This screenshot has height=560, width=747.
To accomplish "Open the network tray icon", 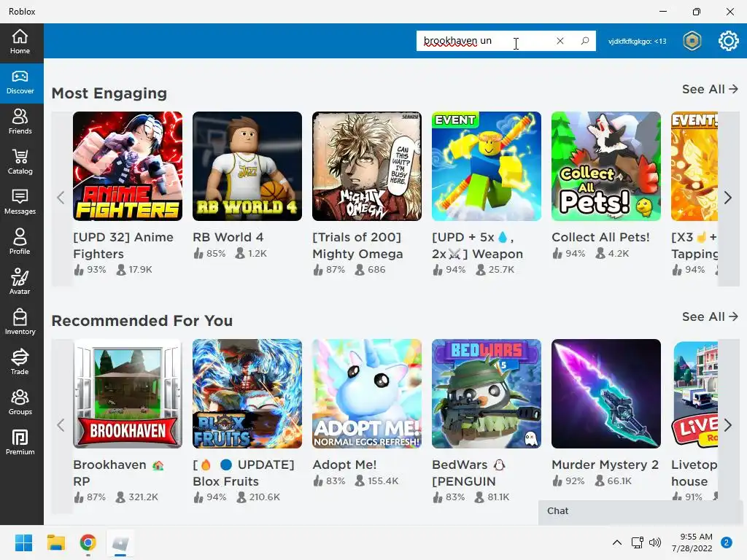I will pyautogui.click(x=637, y=542).
